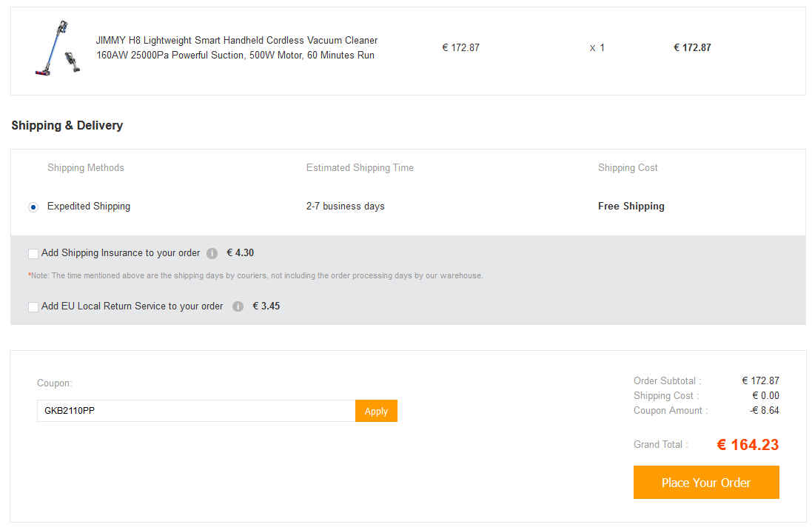Click the € 4.30 insurance price
The width and height of the screenshot is (812, 530).
click(x=241, y=253)
